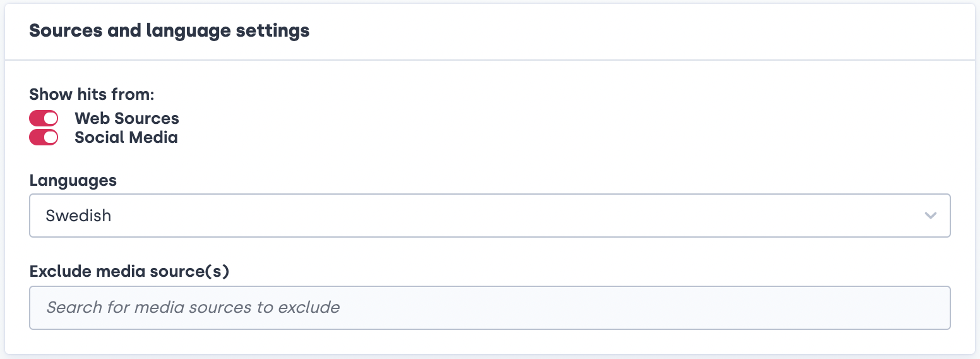The image size is (980, 359).
Task: Focus the Exclude media sources search field
Action: click(x=489, y=308)
